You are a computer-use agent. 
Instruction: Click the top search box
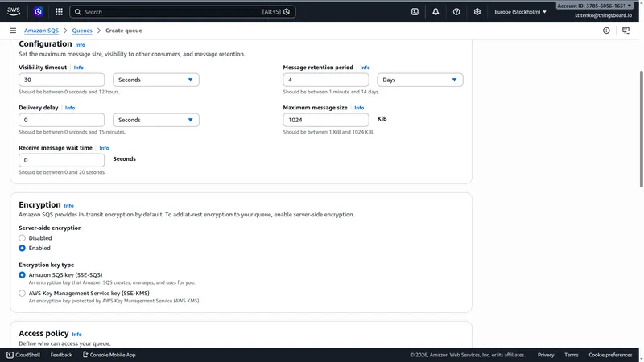(x=183, y=12)
